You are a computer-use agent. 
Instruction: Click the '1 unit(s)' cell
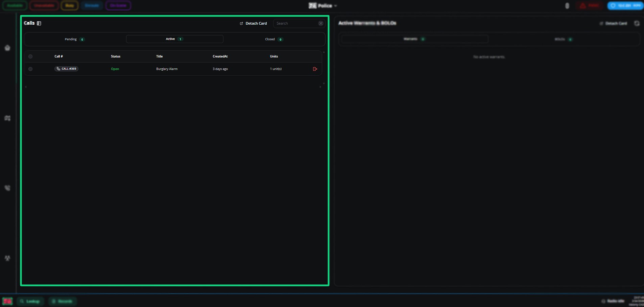coord(276,69)
